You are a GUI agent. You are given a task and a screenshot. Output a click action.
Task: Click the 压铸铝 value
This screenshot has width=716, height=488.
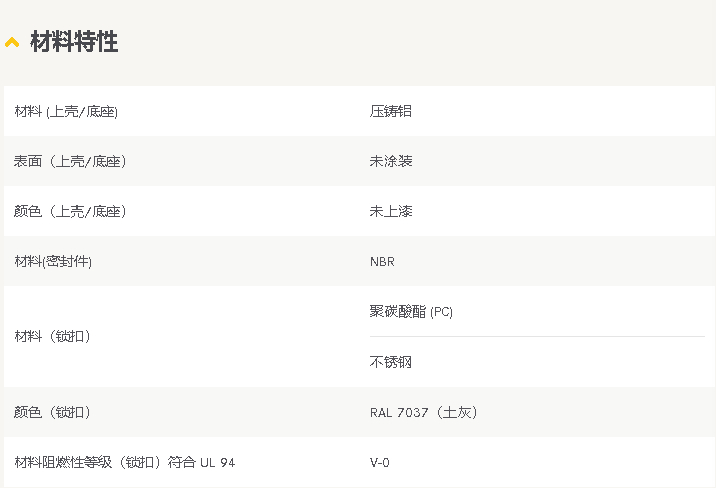[390, 111]
